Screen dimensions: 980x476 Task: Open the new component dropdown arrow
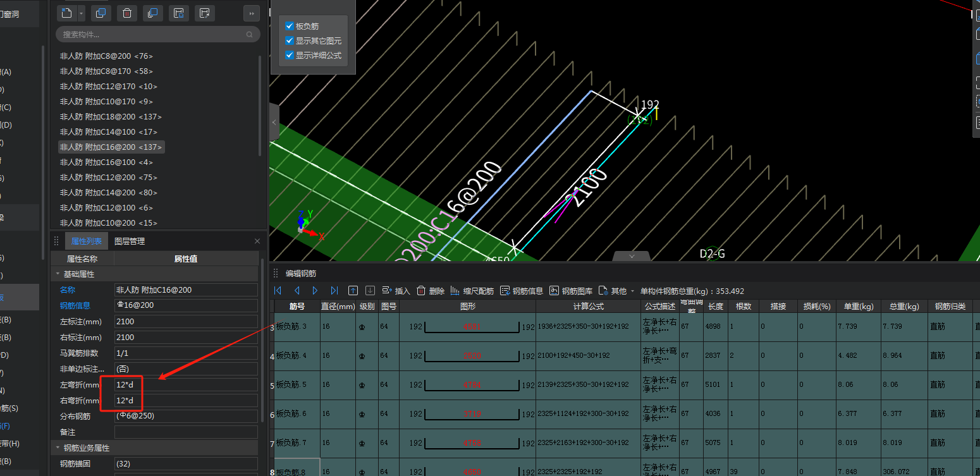click(x=81, y=13)
